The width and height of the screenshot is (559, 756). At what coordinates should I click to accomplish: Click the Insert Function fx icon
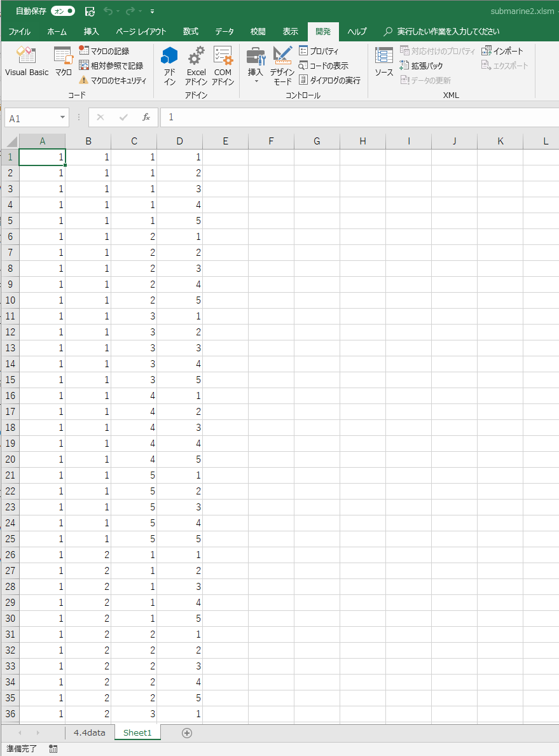pyautogui.click(x=146, y=118)
